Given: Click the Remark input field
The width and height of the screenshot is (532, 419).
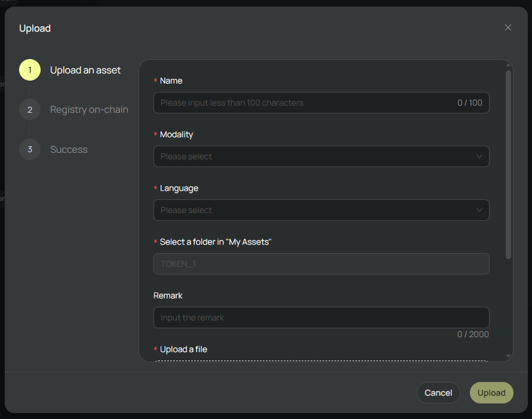Looking at the screenshot, I should click(321, 318).
